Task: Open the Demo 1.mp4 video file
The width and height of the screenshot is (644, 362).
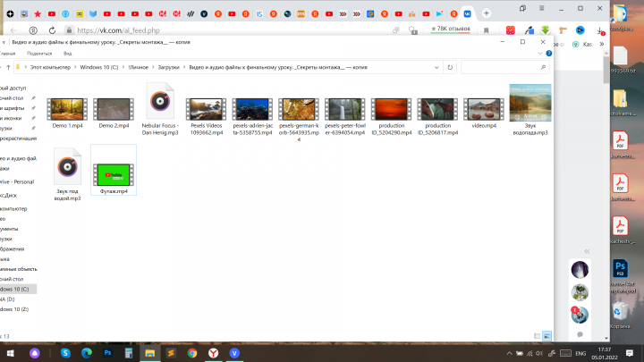Action: 67,114
